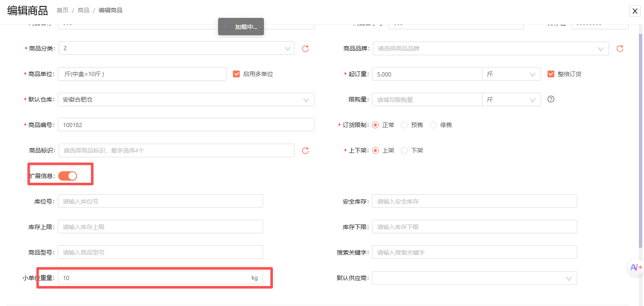Click the 商品型号 input field
The image size is (644, 306).
pos(160,252)
